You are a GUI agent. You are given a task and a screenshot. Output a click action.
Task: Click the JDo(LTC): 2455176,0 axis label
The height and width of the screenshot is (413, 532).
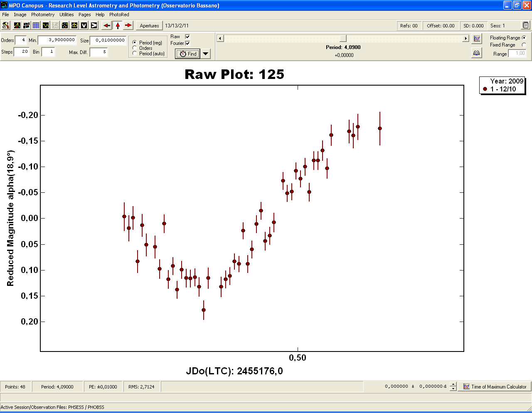point(234,371)
